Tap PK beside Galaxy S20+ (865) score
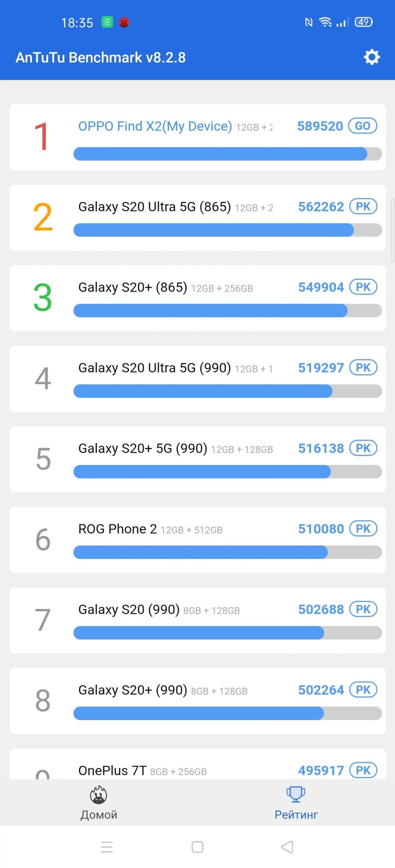The width and height of the screenshot is (395, 868). (363, 287)
